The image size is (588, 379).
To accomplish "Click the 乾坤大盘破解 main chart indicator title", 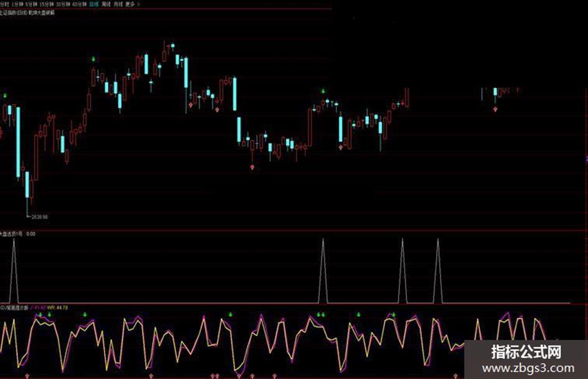I will coord(41,12).
